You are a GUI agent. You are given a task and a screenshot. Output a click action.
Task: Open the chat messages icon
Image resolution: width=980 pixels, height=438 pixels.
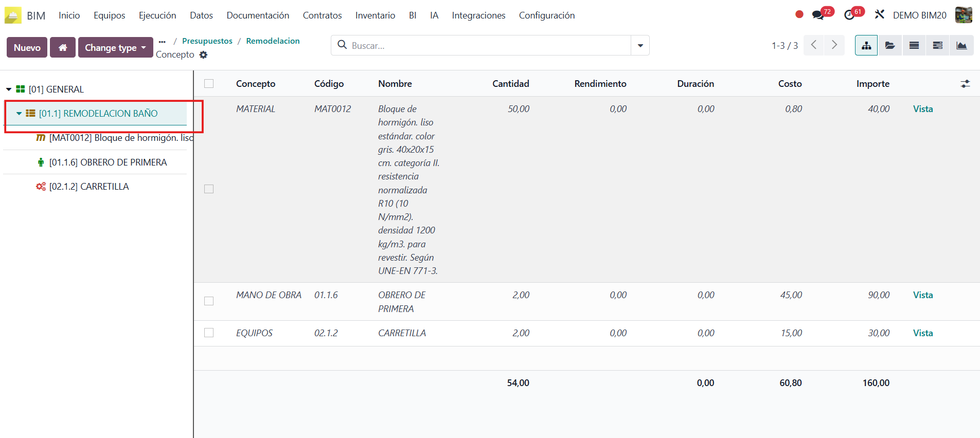[818, 15]
